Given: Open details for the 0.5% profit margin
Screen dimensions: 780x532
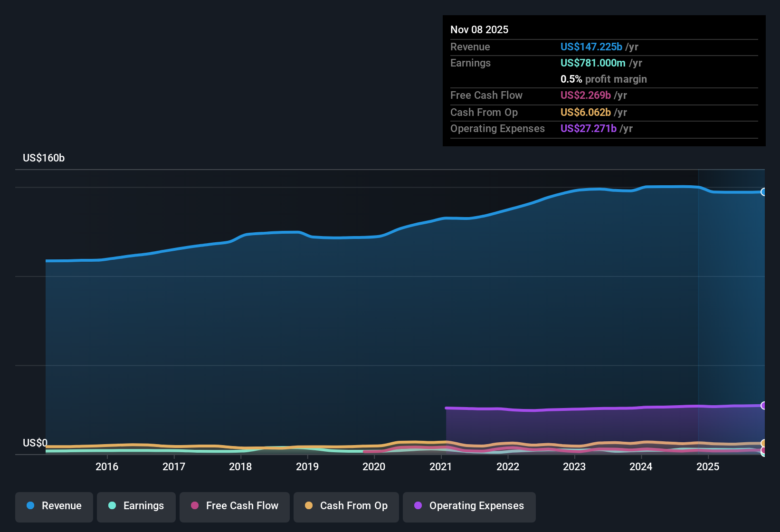Looking at the screenshot, I should (603, 79).
